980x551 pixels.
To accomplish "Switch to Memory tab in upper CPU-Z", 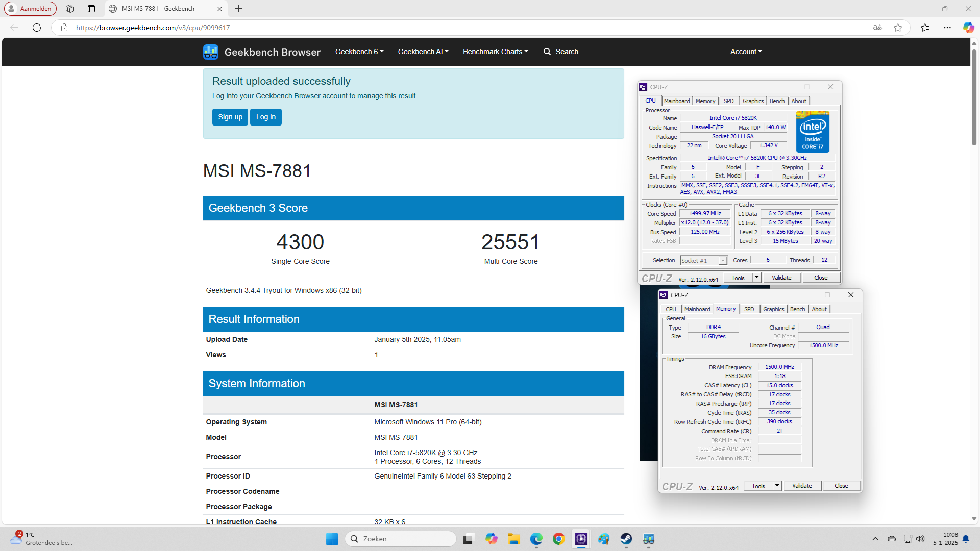I will [x=705, y=101].
